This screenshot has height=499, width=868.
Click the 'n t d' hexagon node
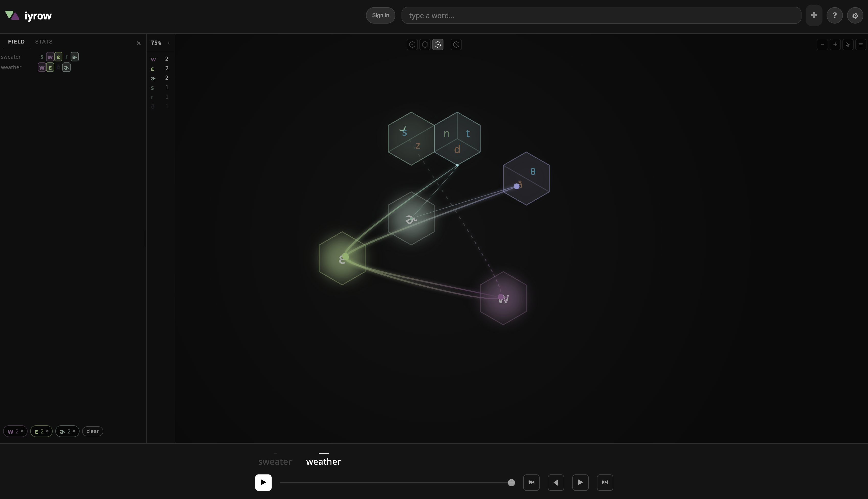457,139
